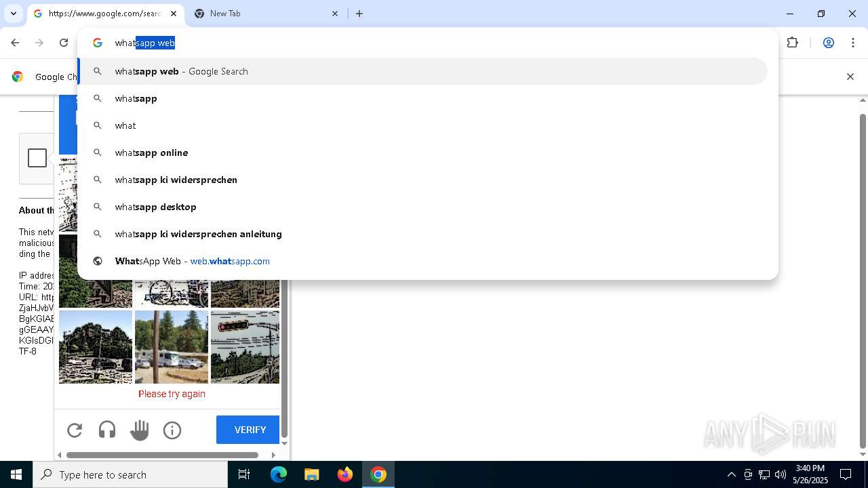This screenshot has height=488, width=868.
Task: Select 'whatsapp online' suggestion
Action: 423,152
